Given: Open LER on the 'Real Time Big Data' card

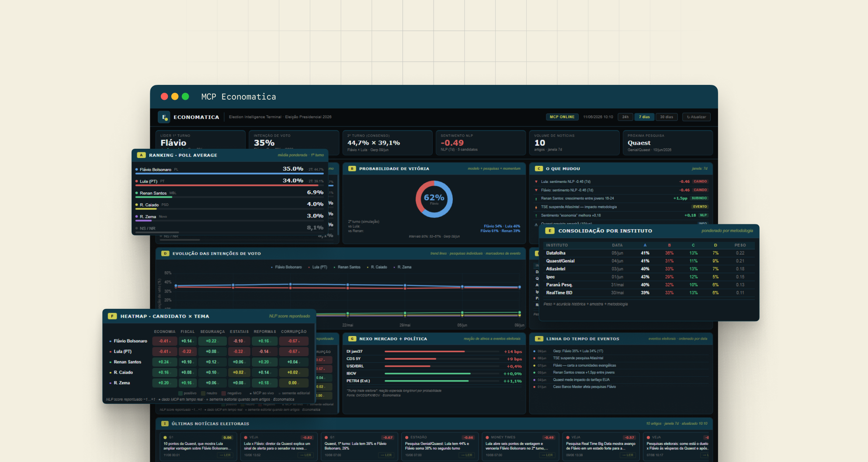Looking at the screenshot, I should point(628,455).
